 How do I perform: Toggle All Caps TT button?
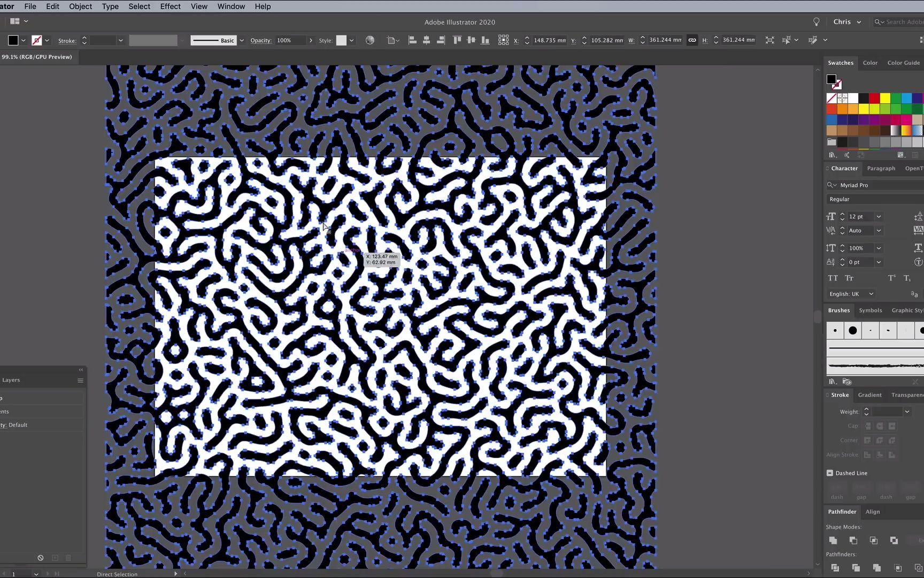pos(833,278)
